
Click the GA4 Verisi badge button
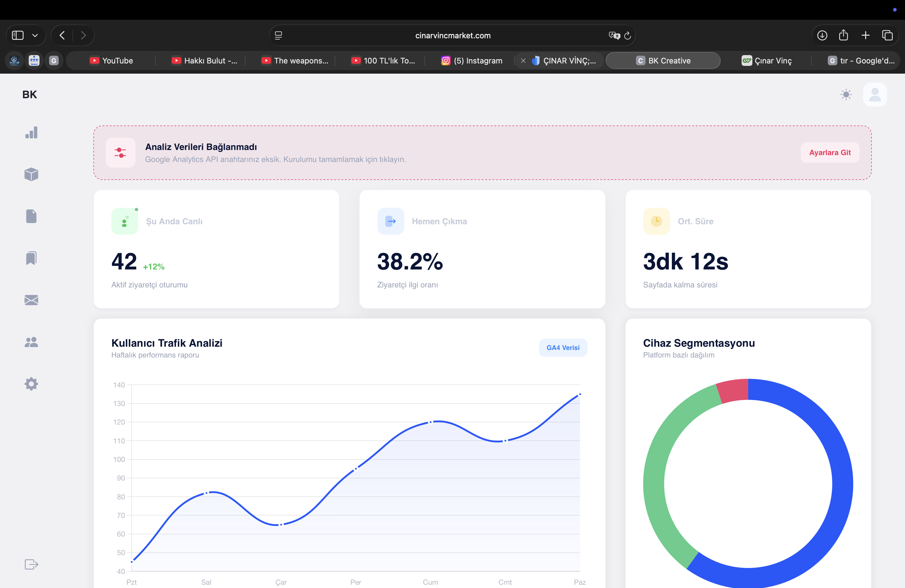(563, 348)
